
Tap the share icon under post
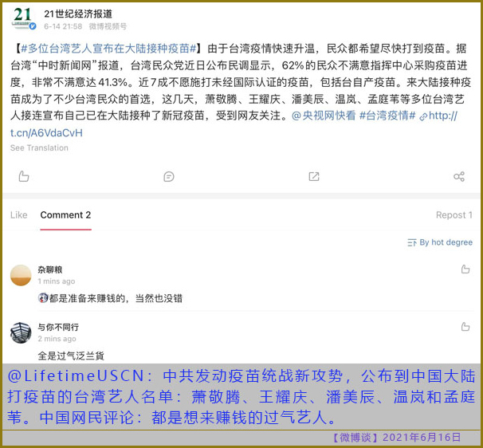pos(459,176)
